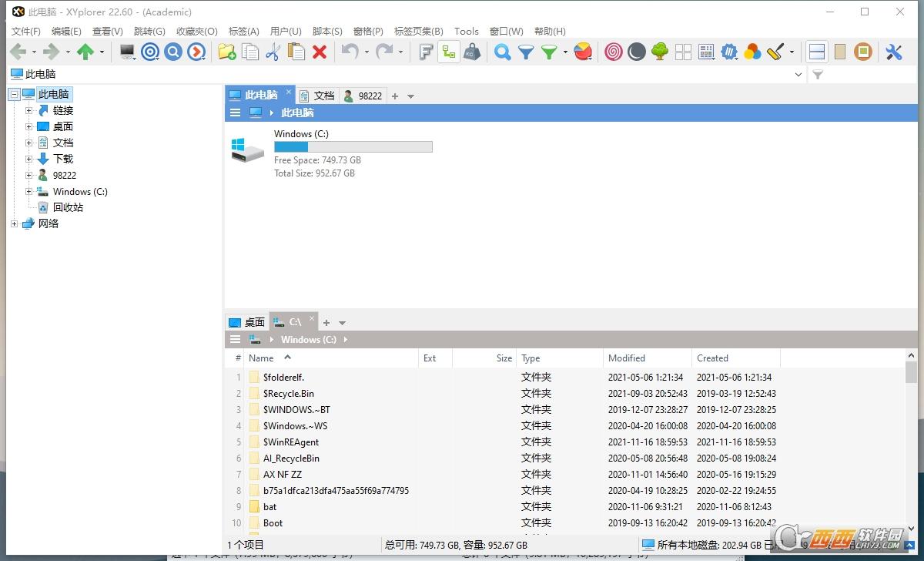Click the blue gear badge icon
This screenshot has width=924, height=561.
(729, 52)
